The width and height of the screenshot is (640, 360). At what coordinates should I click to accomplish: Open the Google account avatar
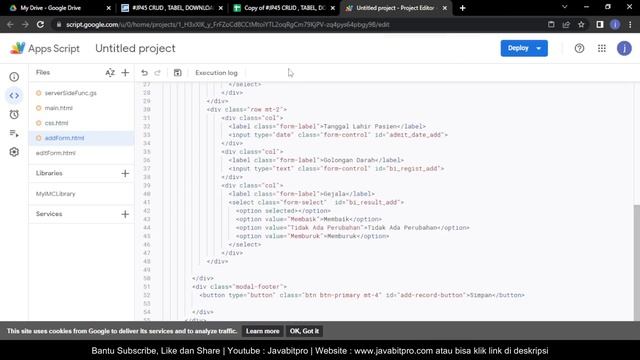(x=624, y=48)
